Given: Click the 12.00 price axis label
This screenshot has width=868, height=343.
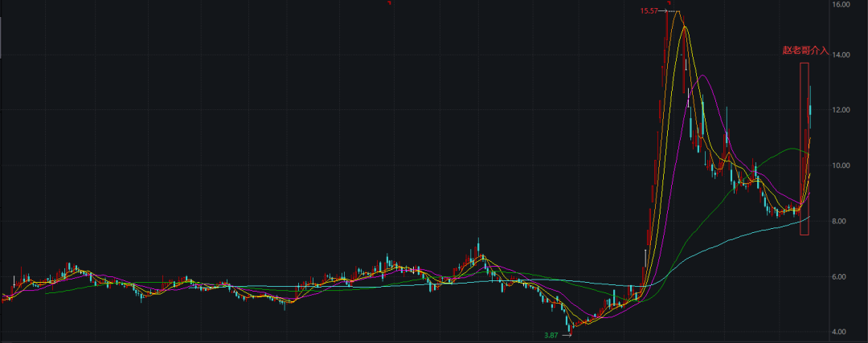Looking at the screenshot, I should (841, 110).
